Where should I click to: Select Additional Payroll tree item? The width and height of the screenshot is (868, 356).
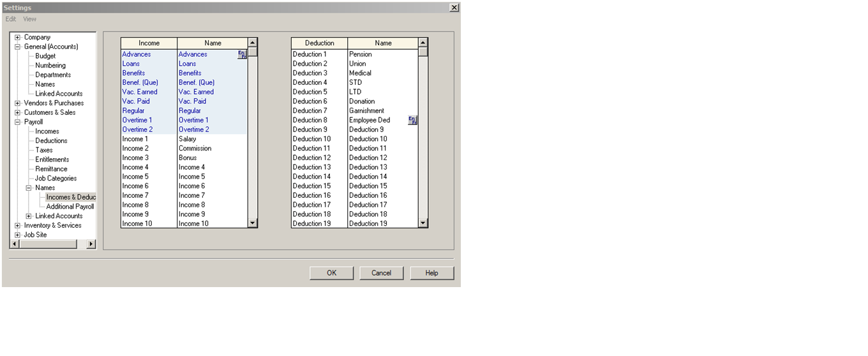[x=70, y=207]
